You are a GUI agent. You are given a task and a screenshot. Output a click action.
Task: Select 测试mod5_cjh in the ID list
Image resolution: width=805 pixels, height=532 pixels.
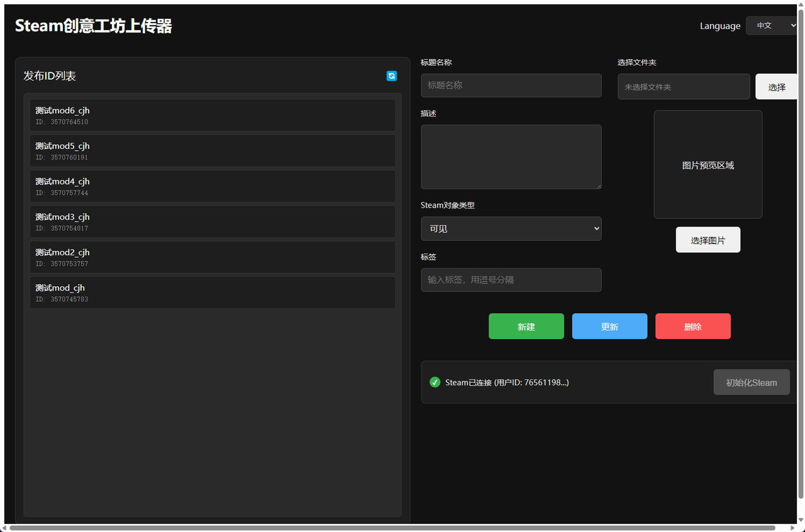coord(213,151)
